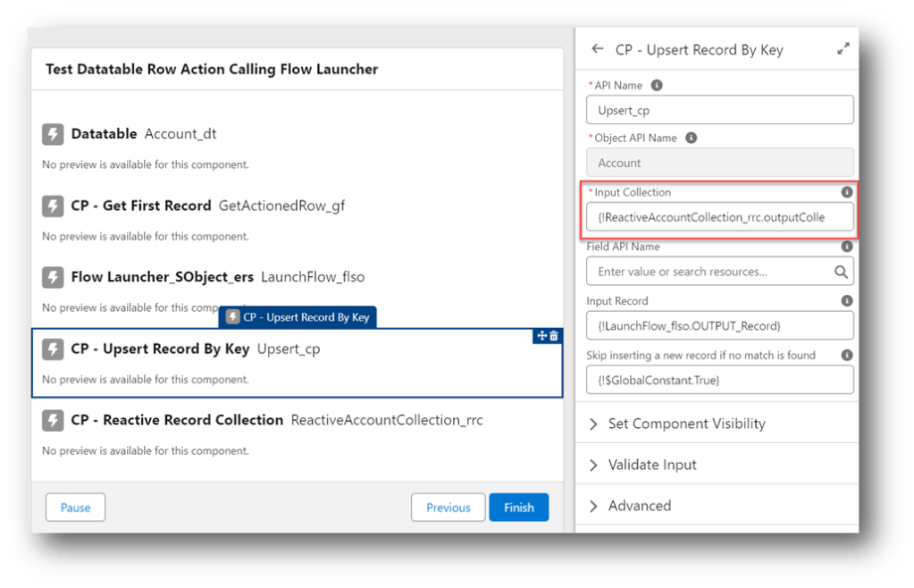The width and height of the screenshot is (914, 588).
Task: Click the Input Collection info icon
Action: tap(847, 192)
